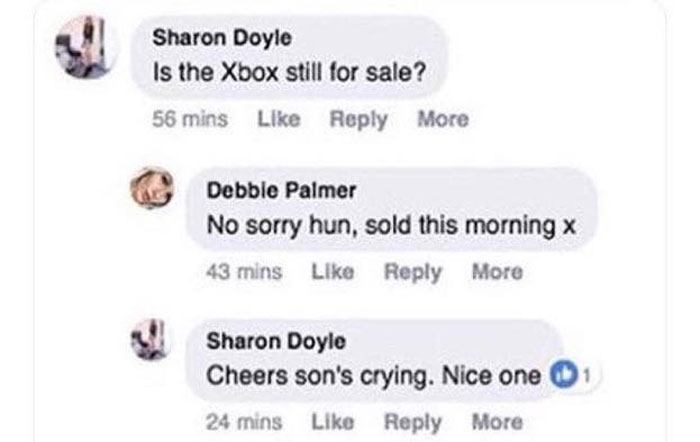
Task: Reply to the Xbox for sale comment
Action: click(358, 120)
